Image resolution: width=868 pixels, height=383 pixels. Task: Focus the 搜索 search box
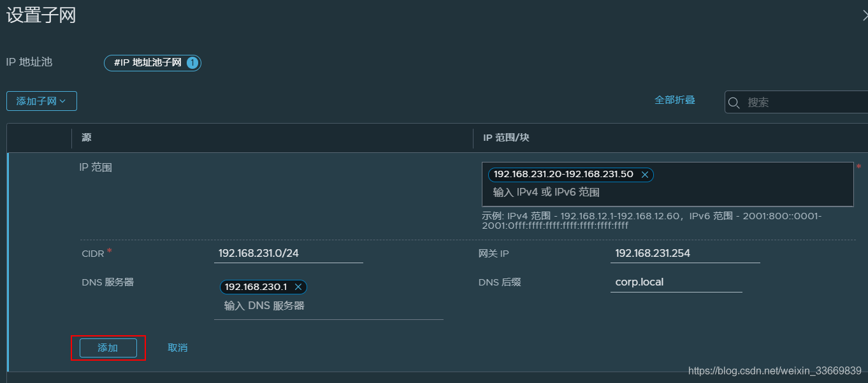[803, 103]
